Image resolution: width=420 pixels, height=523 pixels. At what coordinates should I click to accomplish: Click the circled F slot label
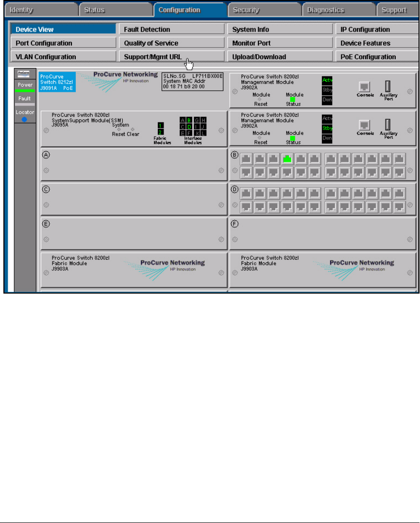[235, 224]
